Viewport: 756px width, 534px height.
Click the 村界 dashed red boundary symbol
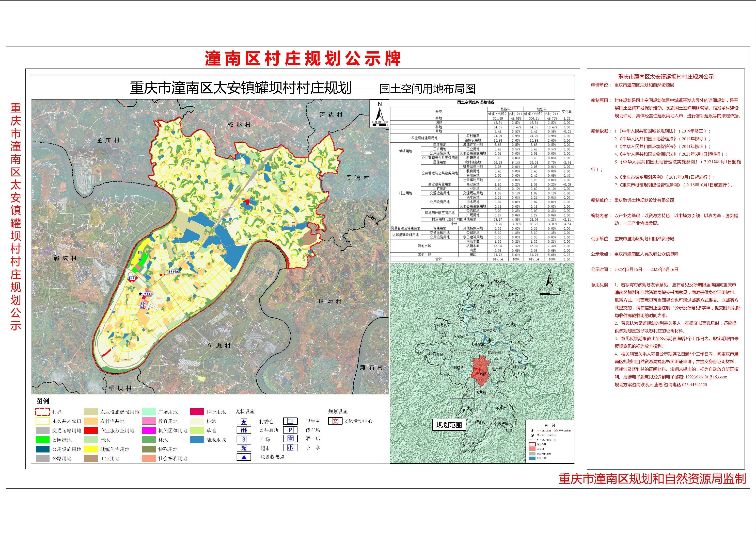pyautogui.click(x=42, y=412)
